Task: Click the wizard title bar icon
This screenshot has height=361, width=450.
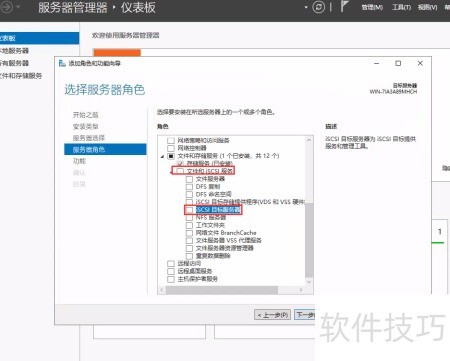Action: pyautogui.click(x=62, y=63)
